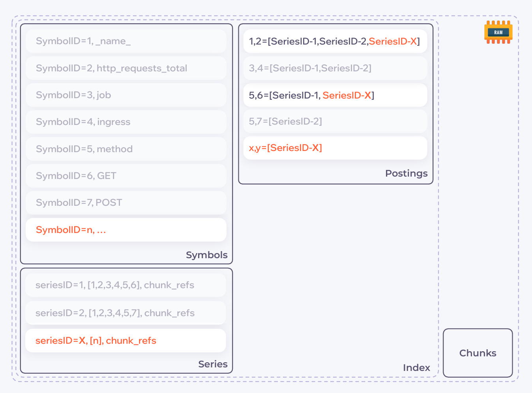The image size is (532, 393).
Task: Click the orange 'seriesID=X, [n], chunk_refs' row
Action: click(x=126, y=341)
